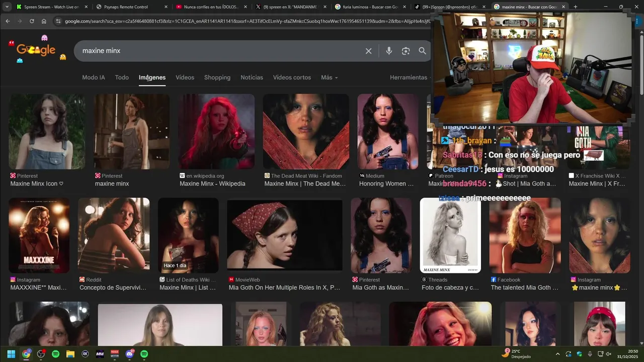Screen dimensions: 644x362
Task: Select the 'Shopping' results tab
Action: click(x=217, y=77)
